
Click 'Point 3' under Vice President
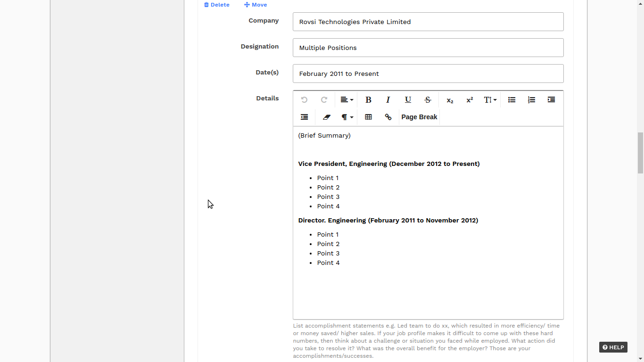point(328,197)
